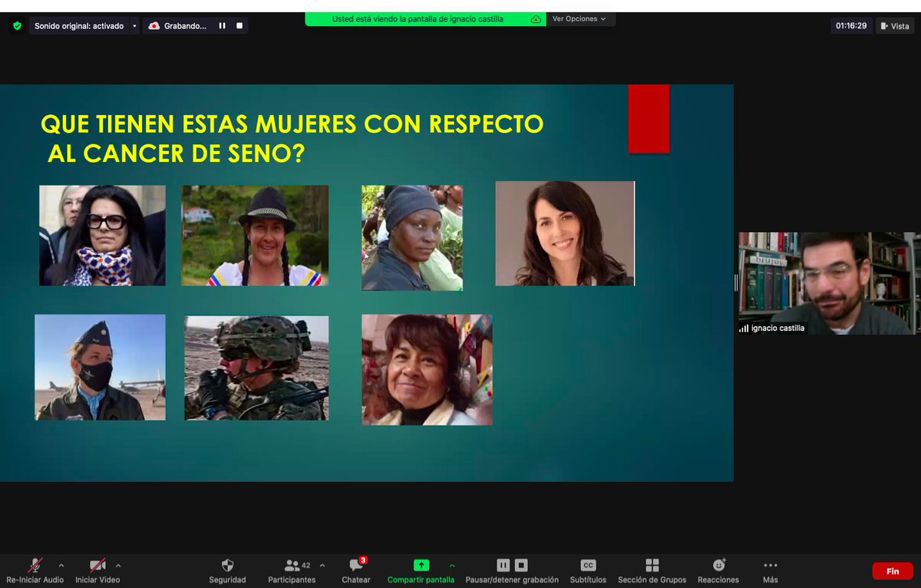921x588 pixels.
Task: Click photo of woman in black hat with braids
Action: click(x=255, y=236)
